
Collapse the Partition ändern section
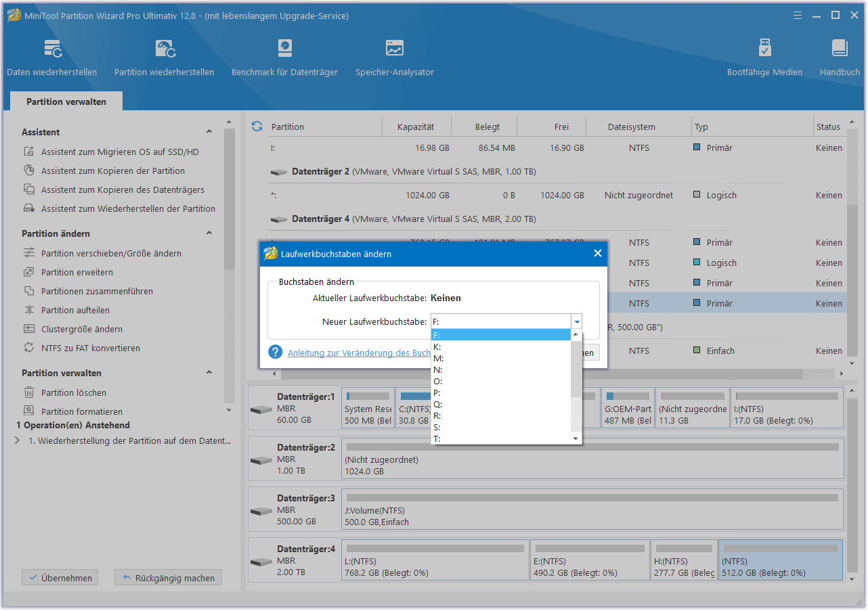click(209, 233)
